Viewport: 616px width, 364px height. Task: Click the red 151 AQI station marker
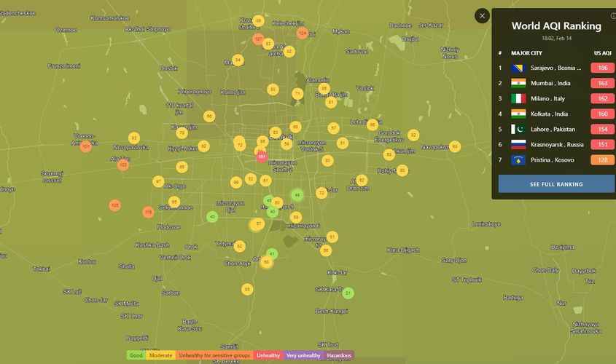point(262,157)
